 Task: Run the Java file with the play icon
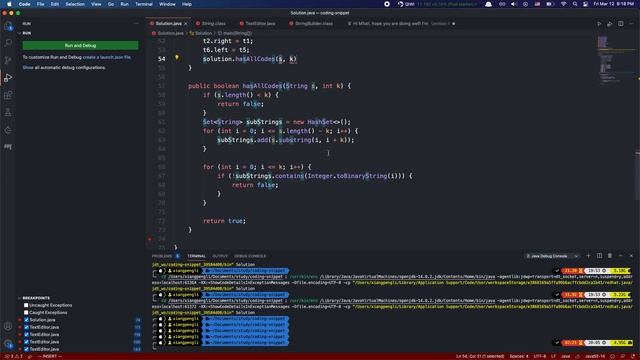[599, 24]
